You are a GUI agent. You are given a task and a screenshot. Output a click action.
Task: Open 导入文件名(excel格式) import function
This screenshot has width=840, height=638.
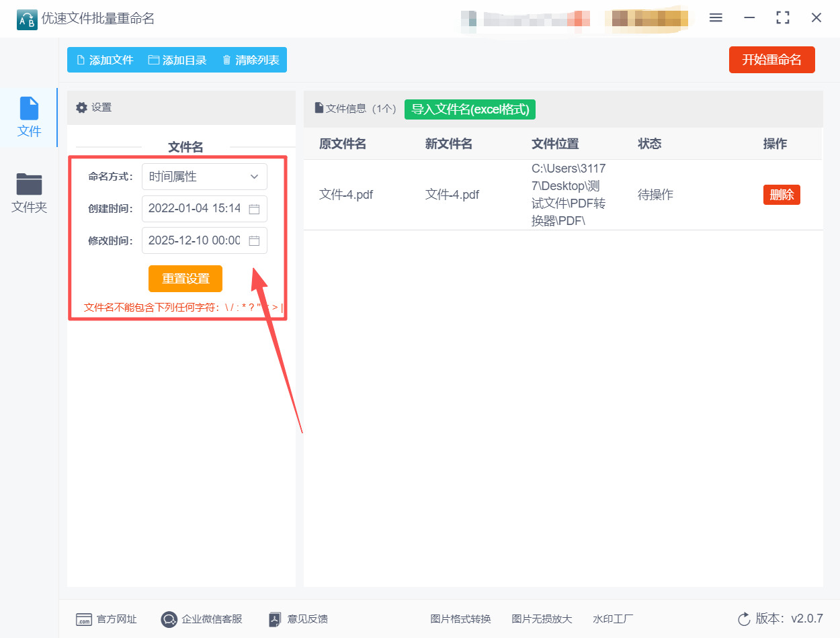(470, 109)
